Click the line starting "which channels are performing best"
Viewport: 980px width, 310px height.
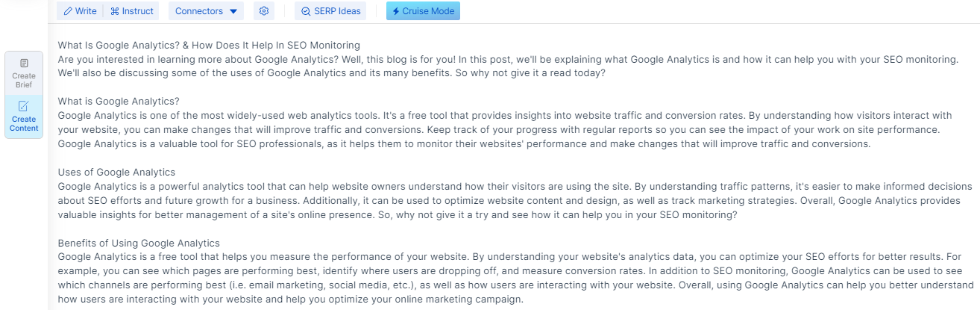[507, 286]
